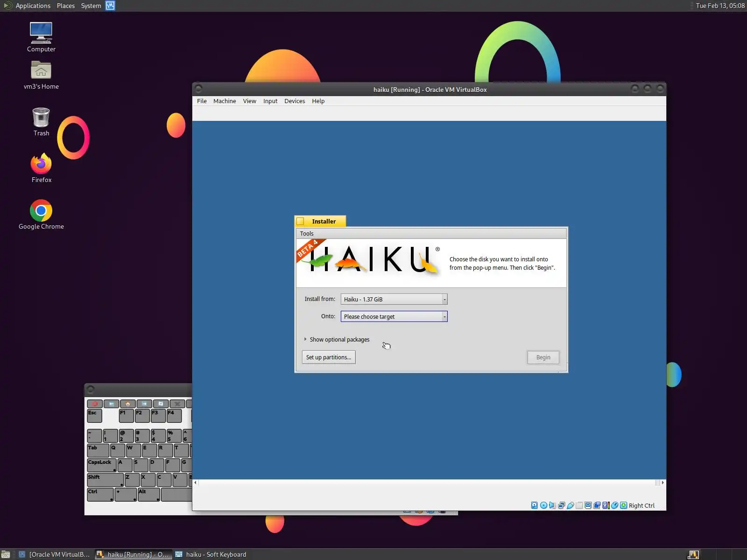
Task: Select the Firefox desktop icon
Action: pyautogui.click(x=41, y=168)
